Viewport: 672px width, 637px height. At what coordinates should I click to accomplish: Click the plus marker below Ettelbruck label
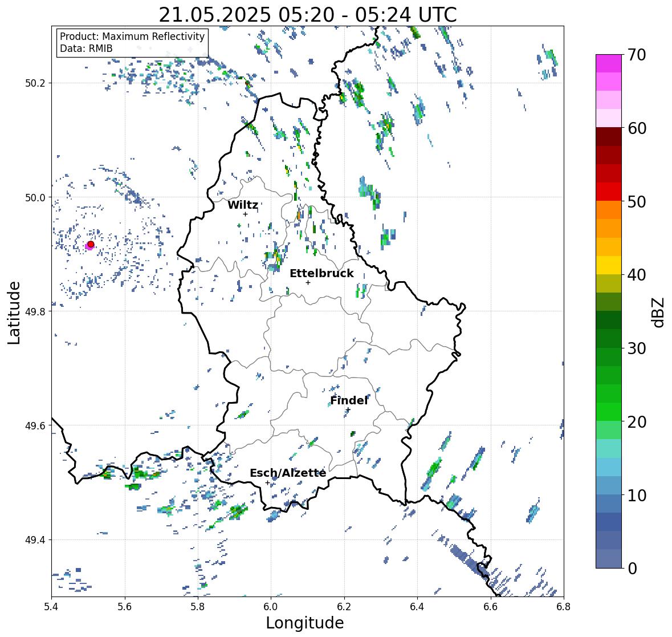pos(308,282)
